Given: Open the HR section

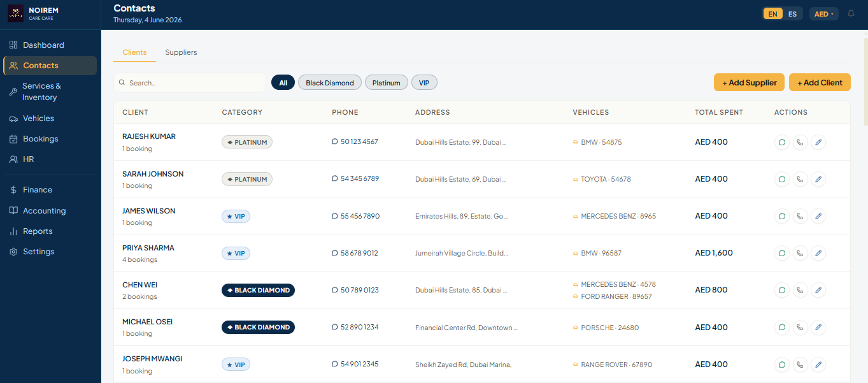Looking at the screenshot, I should (x=50, y=159).
